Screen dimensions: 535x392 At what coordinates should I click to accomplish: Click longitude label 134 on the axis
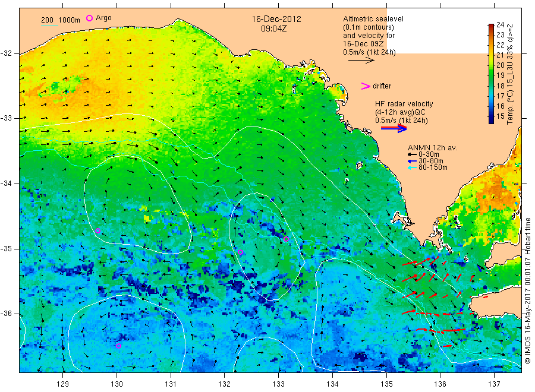coord(332,384)
